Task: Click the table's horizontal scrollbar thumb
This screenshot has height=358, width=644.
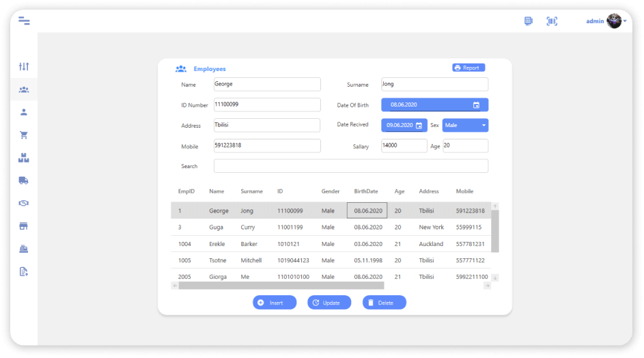Action: point(281,286)
